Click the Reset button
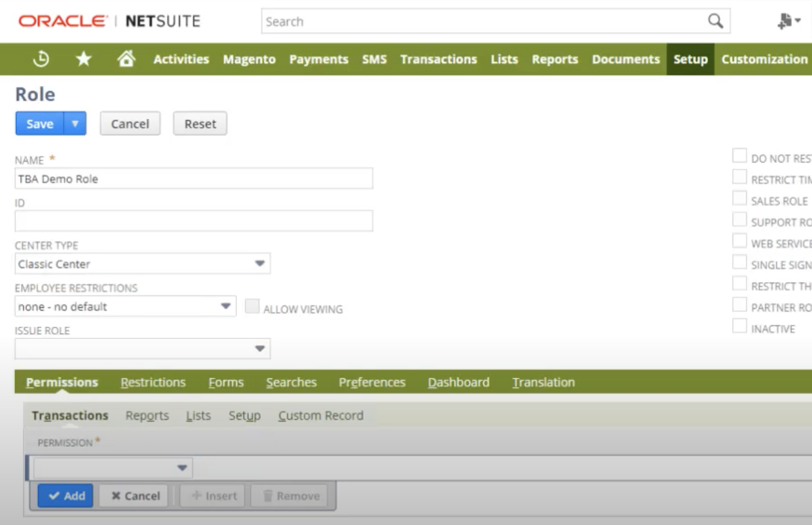 click(200, 123)
